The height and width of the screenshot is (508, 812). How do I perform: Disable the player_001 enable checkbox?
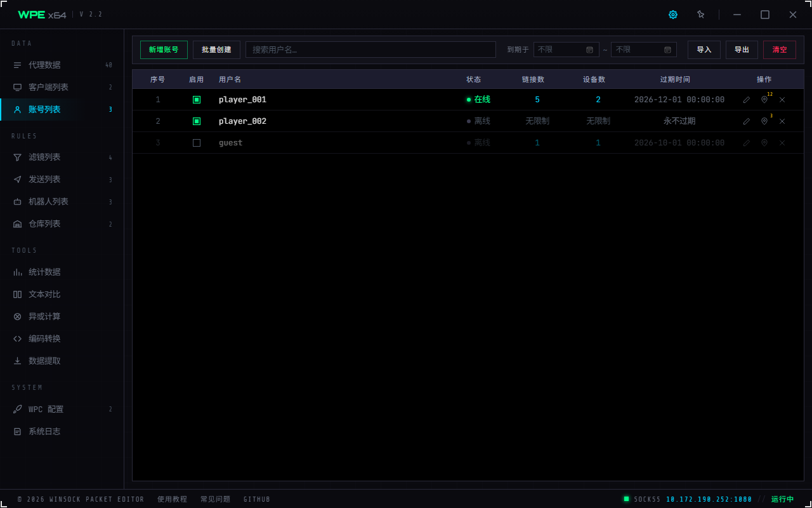[x=197, y=100]
